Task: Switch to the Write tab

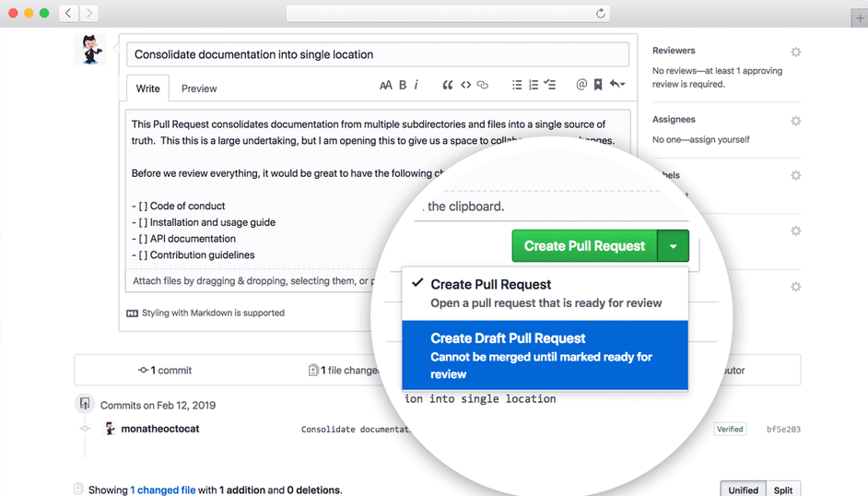Action: (x=147, y=89)
